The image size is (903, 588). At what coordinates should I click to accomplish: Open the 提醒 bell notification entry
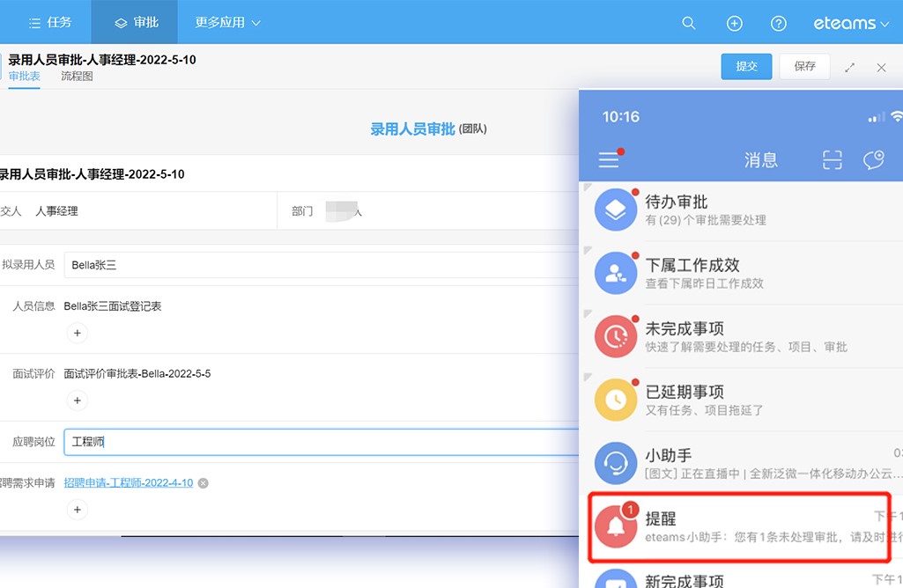739,526
